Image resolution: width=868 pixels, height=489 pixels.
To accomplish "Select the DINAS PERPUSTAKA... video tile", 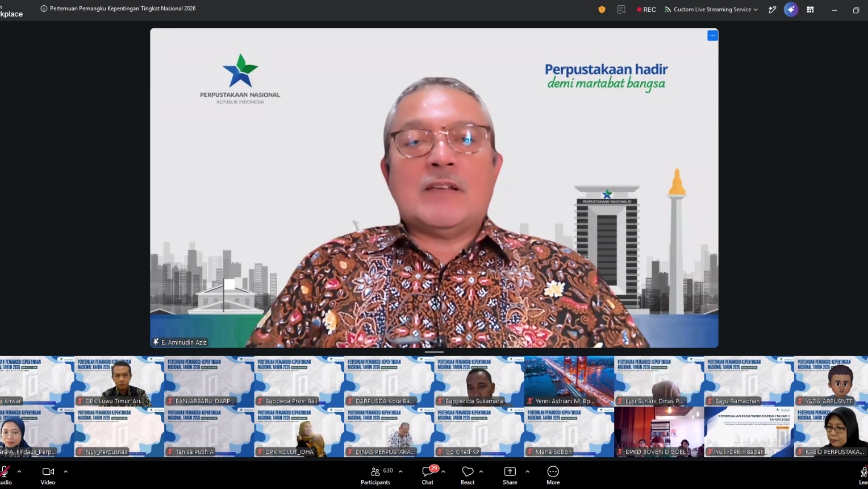I will coord(389,432).
